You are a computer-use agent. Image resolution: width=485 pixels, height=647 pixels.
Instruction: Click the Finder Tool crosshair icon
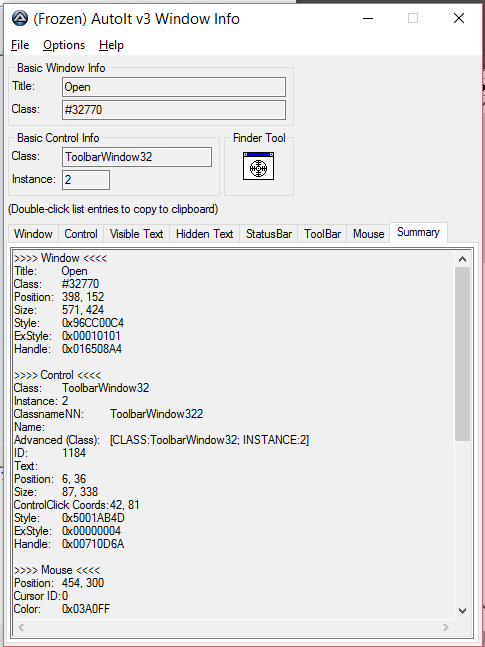(x=258, y=166)
